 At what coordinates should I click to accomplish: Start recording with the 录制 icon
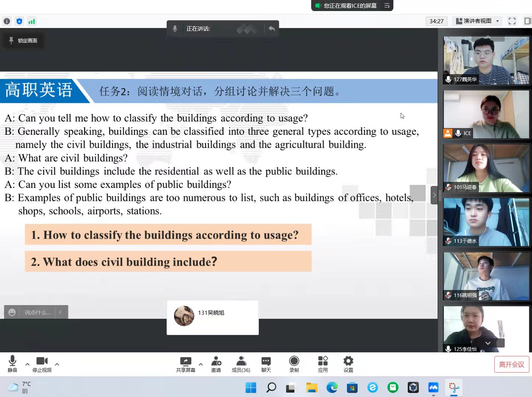(x=294, y=364)
